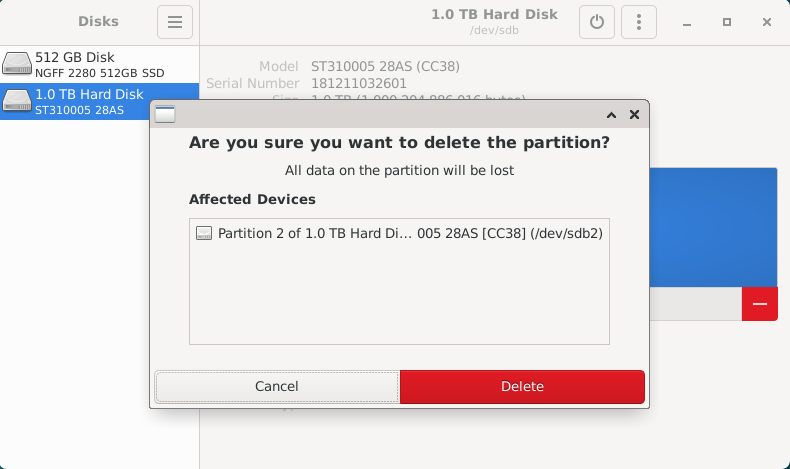This screenshot has height=469, width=790.
Task: Close the Disks main window
Action: tap(766, 22)
